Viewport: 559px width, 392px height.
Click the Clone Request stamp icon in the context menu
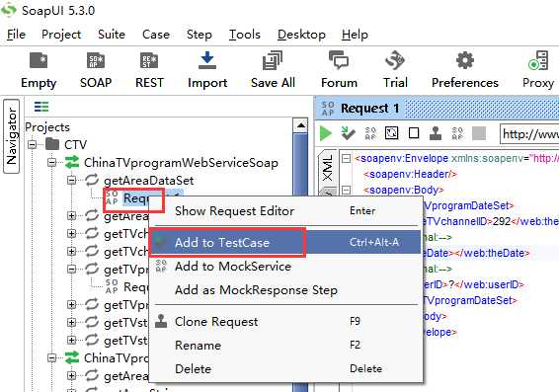pos(161,322)
